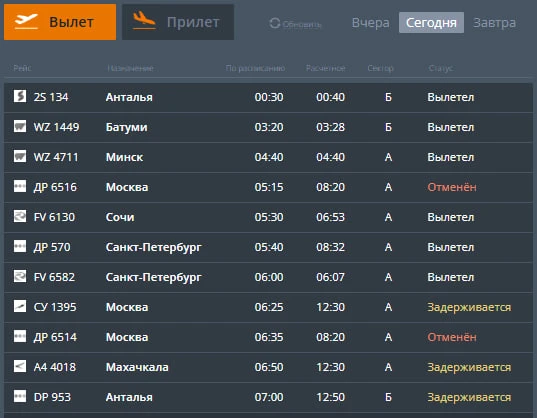Image resolution: width=537 pixels, height=418 pixels.
Task: Click destination Батуми
Action: [126, 127]
